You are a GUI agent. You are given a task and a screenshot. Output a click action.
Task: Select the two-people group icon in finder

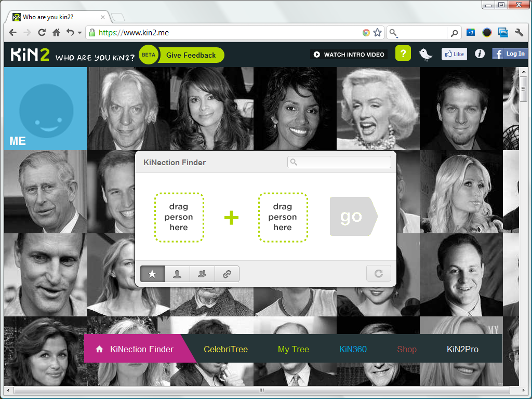coord(202,274)
